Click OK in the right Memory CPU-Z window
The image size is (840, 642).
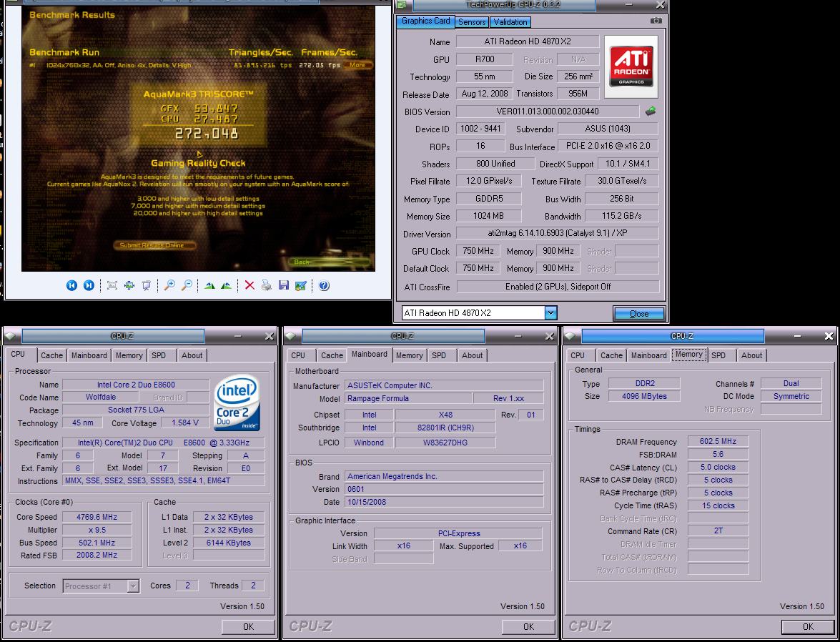[808, 626]
